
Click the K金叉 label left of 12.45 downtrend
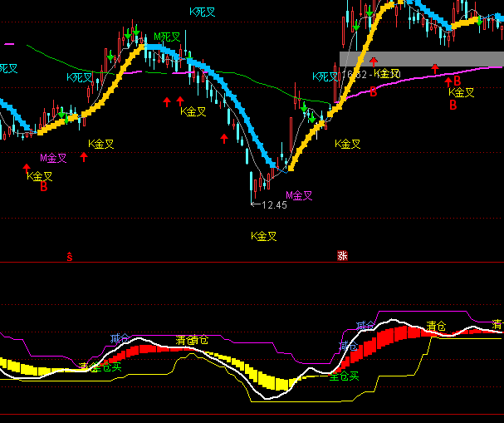[193, 111]
